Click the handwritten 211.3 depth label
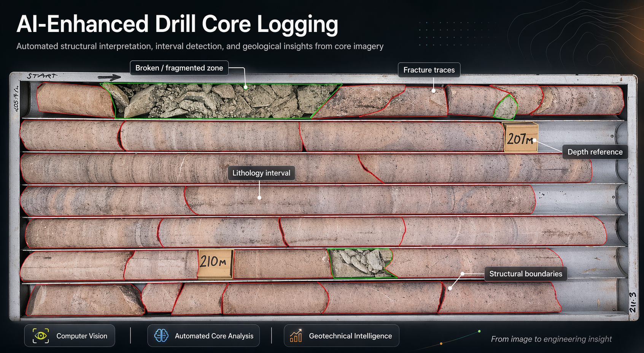644x353 pixels. pos(632,302)
